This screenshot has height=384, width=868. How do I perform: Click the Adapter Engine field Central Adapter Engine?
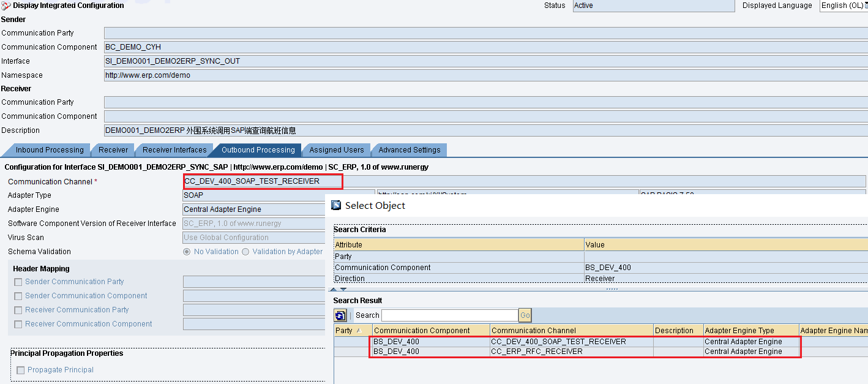coord(254,209)
